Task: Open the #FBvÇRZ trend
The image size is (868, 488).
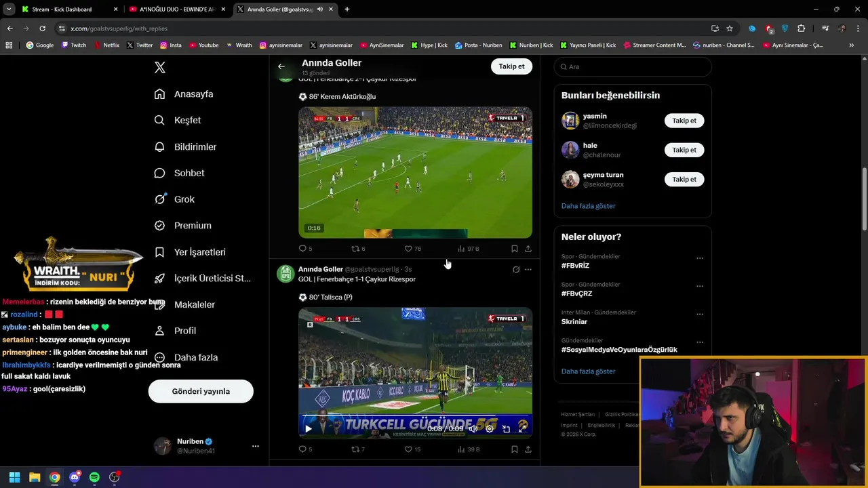Action: 576,293
